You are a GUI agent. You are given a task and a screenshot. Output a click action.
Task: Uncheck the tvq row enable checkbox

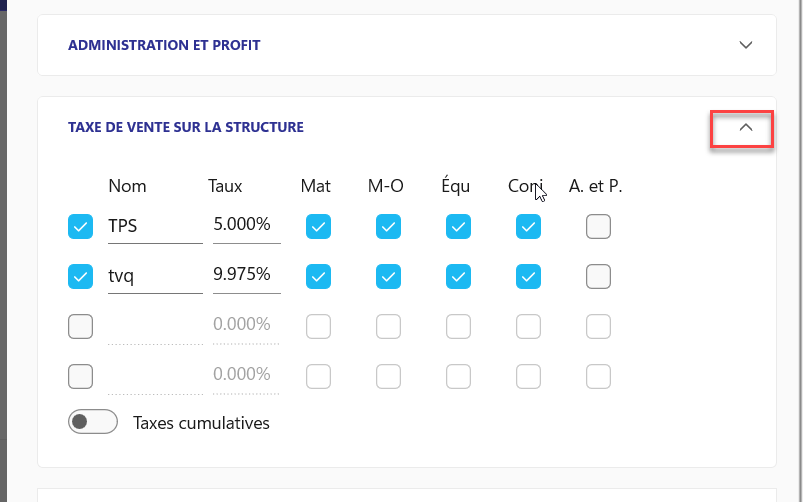coord(80,276)
